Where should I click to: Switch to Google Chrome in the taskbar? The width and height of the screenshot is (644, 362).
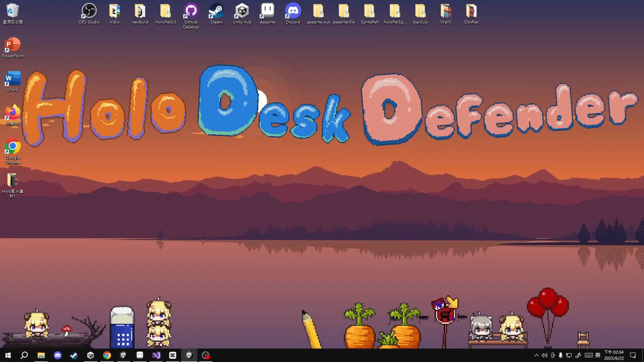pos(107,355)
